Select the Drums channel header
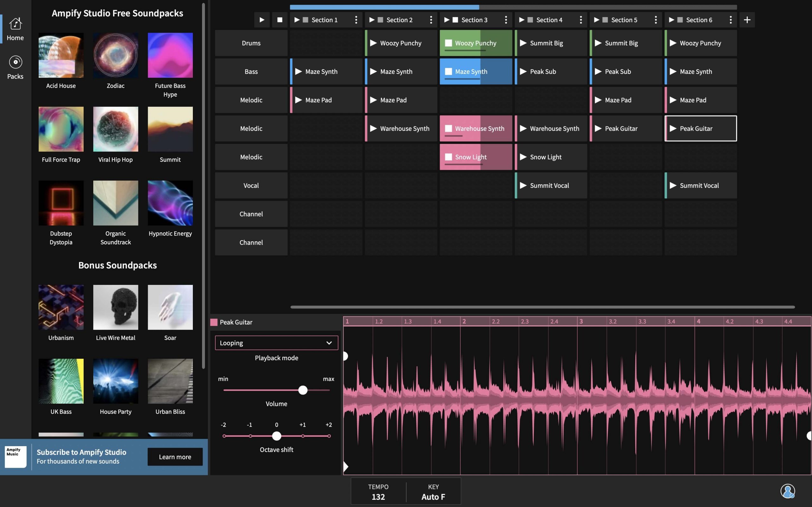Viewport: 812px width, 507px height. [251, 43]
